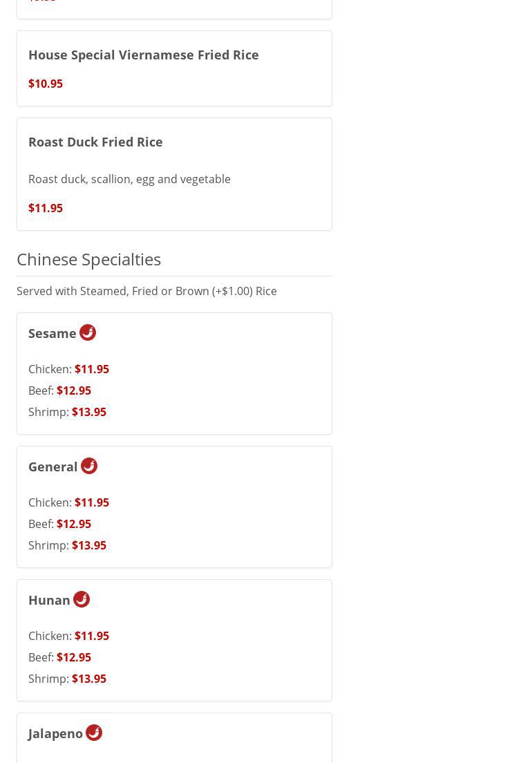Choose Sesame Shrimp at $13.95

pos(88,412)
